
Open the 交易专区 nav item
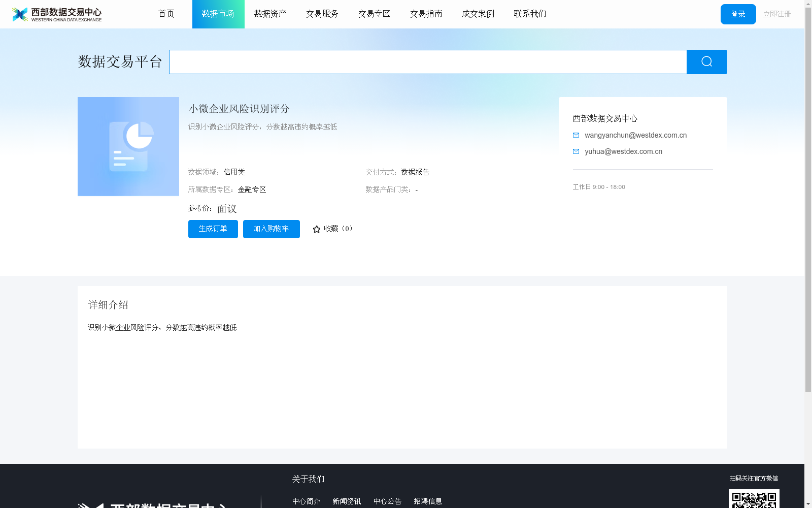(x=374, y=14)
